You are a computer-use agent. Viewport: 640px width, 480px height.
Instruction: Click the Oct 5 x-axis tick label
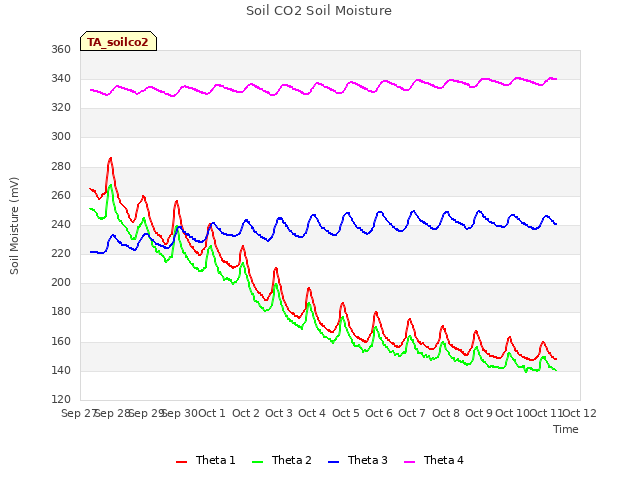[x=346, y=413]
